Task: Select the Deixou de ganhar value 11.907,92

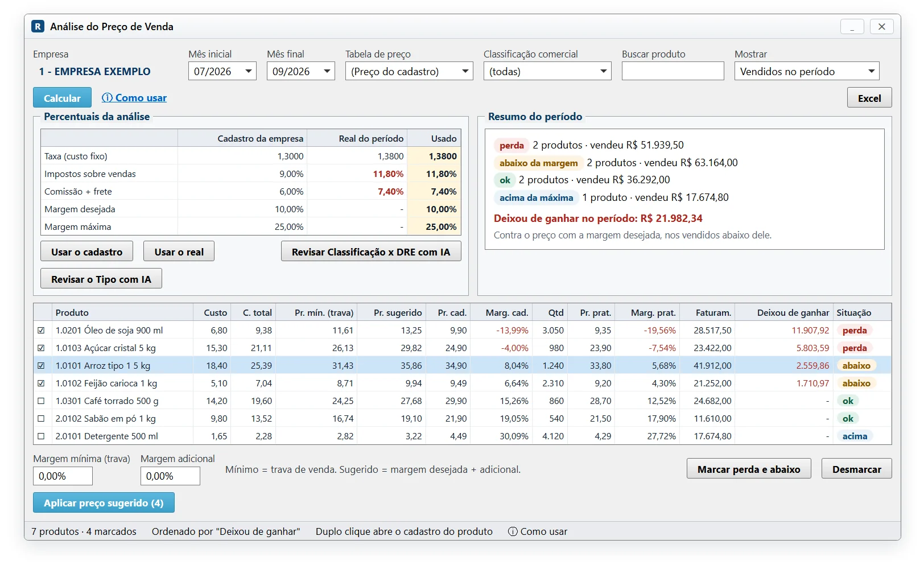Action: (x=810, y=331)
